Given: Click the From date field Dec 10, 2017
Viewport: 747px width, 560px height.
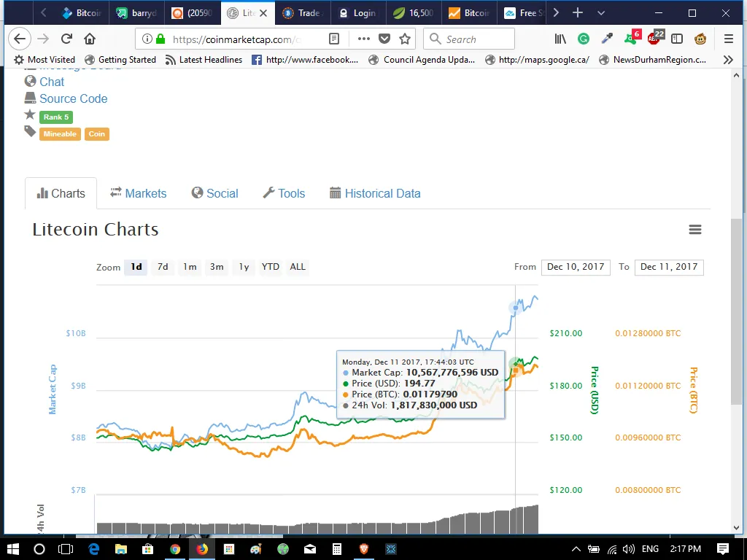Looking at the screenshot, I should click(576, 267).
